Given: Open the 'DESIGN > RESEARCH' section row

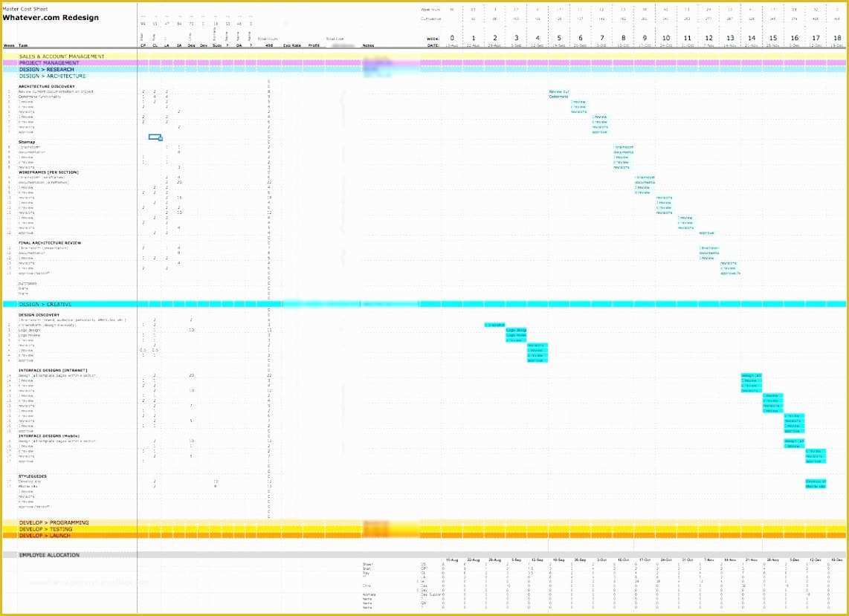Looking at the screenshot, I should 424,69.
